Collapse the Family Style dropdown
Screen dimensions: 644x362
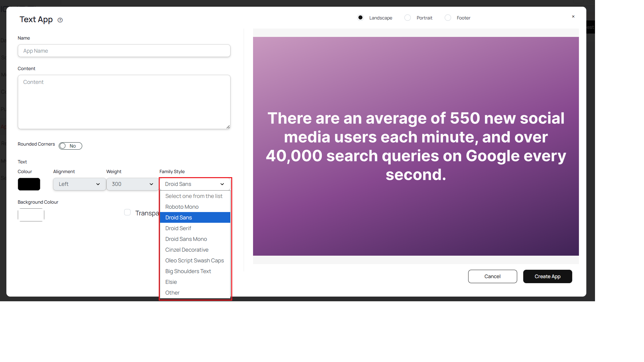tap(195, 184)
